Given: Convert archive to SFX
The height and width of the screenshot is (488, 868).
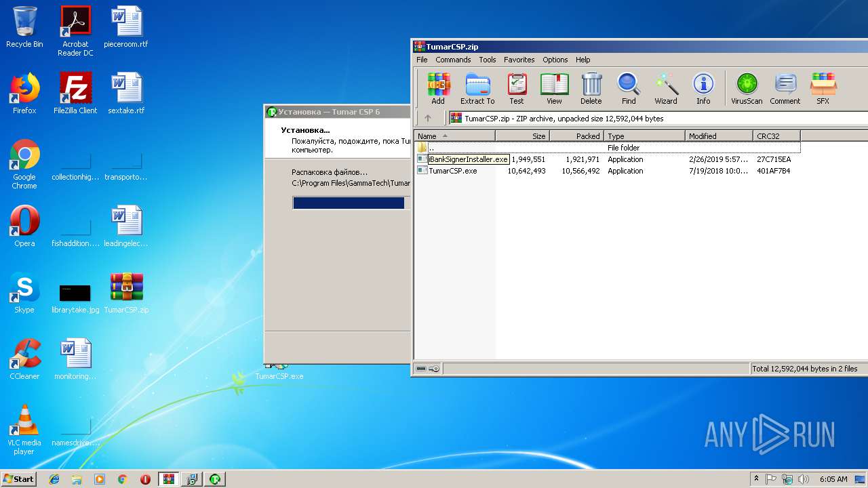Looking at the screenshot, I should pyautogui.click(x=823, y=89).
